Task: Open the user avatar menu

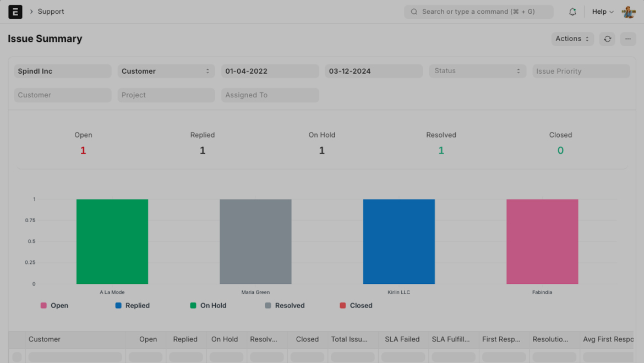Action: click(x=629, y=12)
